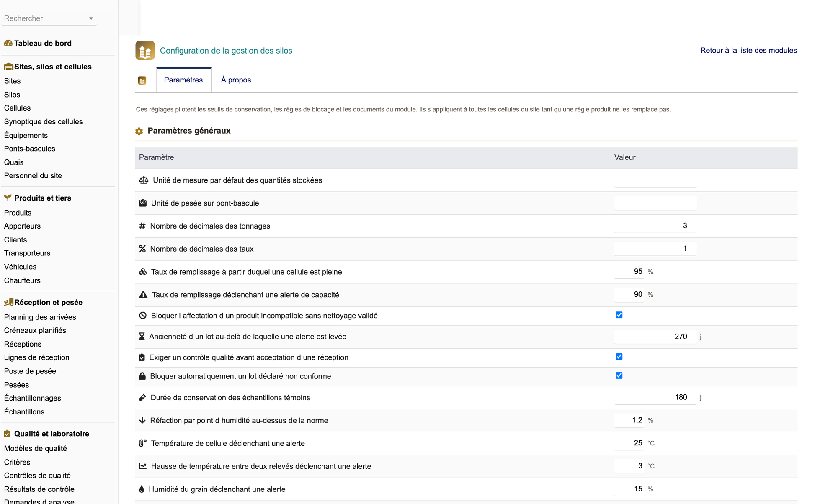Toggle Bloquer affectation produit incompatible checkbox
The height and width of the screenshot is (504, 815).
pos(619,315)
